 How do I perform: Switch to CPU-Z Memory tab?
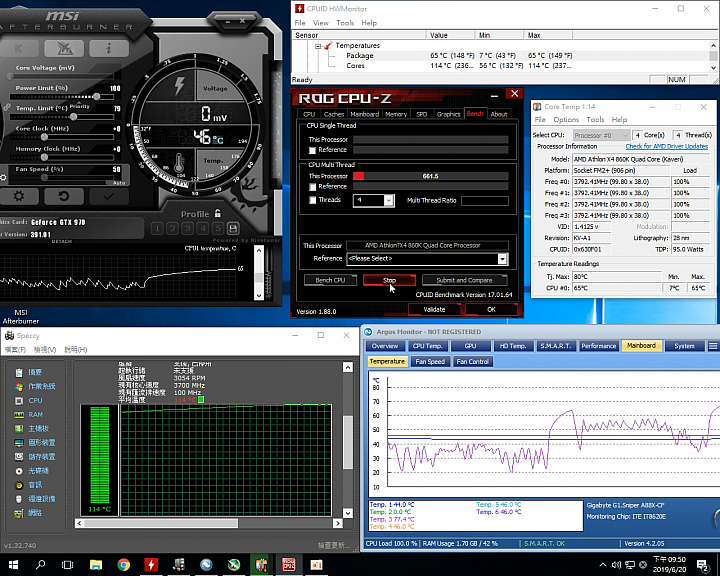(x=396, y=114)
